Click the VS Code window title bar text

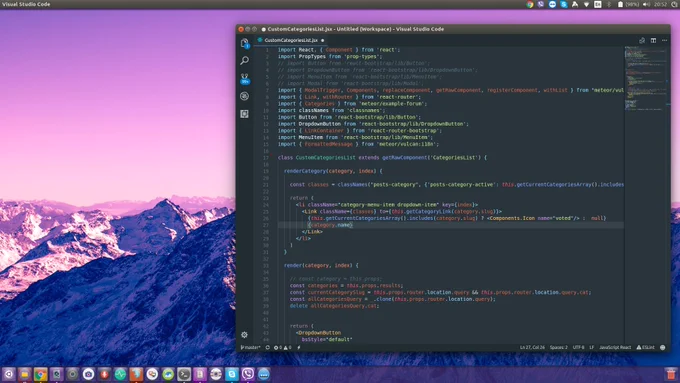tap(356, 29)
